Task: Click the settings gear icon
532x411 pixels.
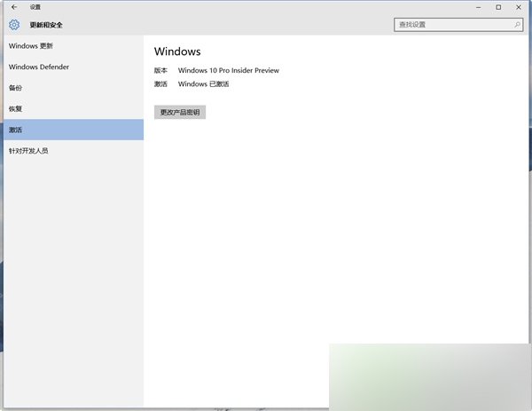Action: (14, 25)
